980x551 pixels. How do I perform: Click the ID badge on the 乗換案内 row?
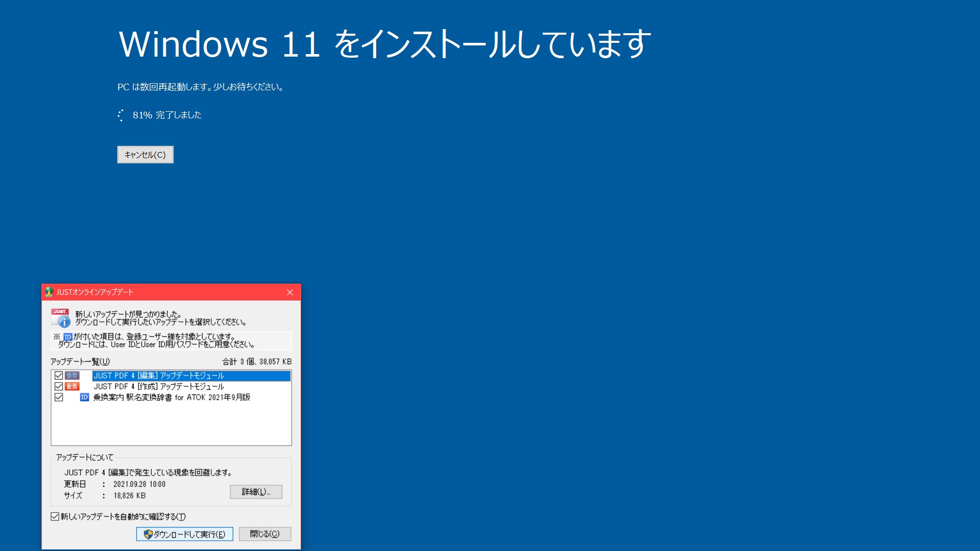(x=84, y=397)
